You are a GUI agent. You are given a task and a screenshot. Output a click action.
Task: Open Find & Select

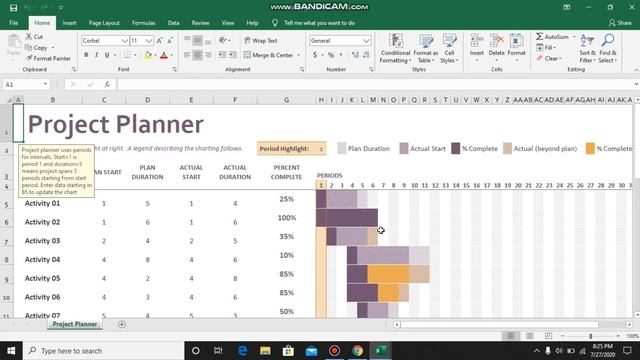pyautogui.click(x=608, y=48)
